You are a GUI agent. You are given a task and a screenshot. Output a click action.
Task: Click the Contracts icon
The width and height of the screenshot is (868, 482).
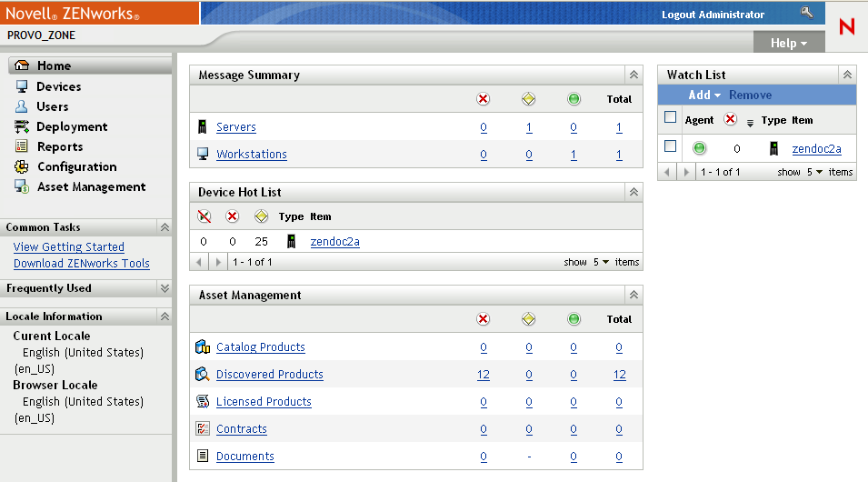pyautogui.click(x=203, y=428)
